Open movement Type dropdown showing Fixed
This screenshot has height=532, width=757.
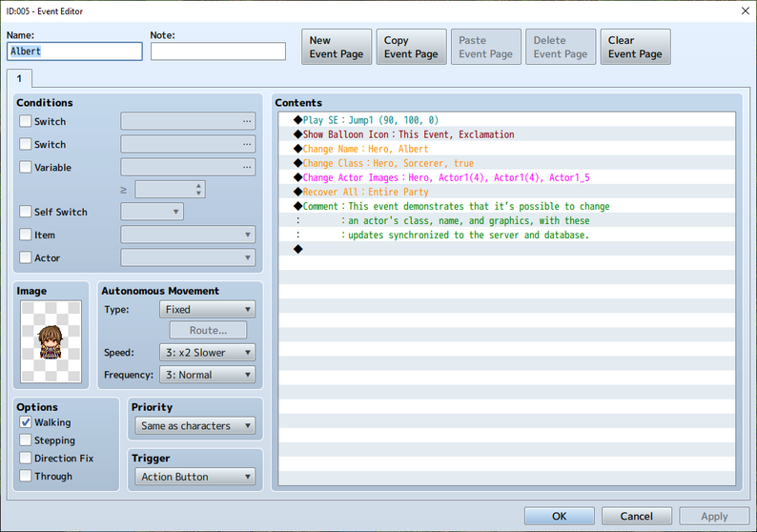207,310
